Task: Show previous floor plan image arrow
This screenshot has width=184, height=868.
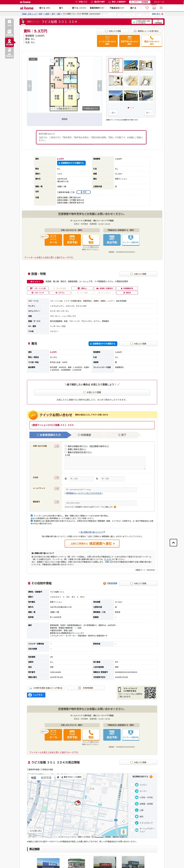Action: click(x=29, y=86)
